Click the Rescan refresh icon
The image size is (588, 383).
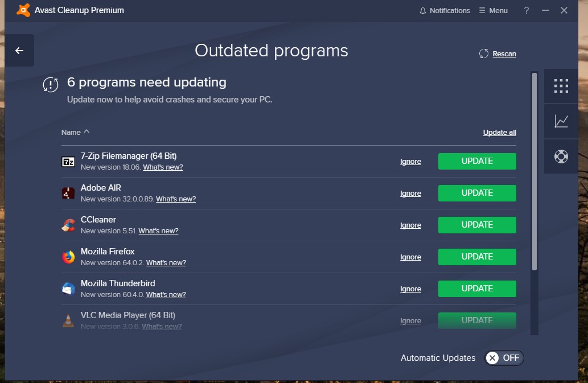[x=484, y=53]
